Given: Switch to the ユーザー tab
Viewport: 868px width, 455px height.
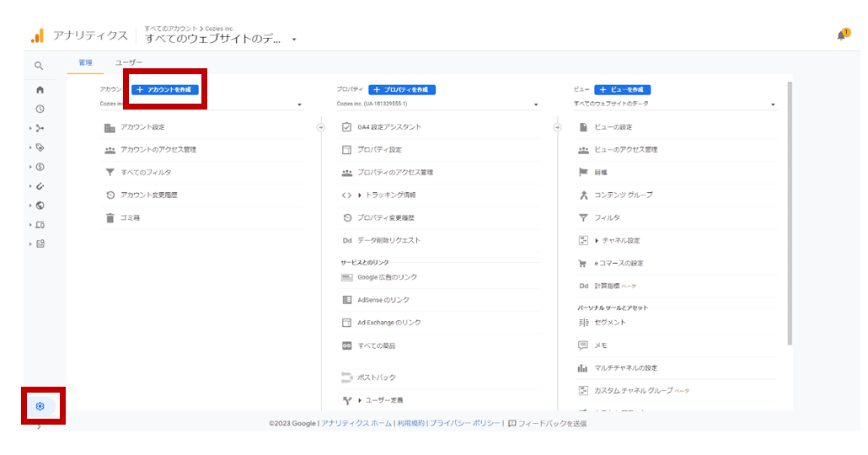Looking at the screenshot, I should tap(128, 62).
